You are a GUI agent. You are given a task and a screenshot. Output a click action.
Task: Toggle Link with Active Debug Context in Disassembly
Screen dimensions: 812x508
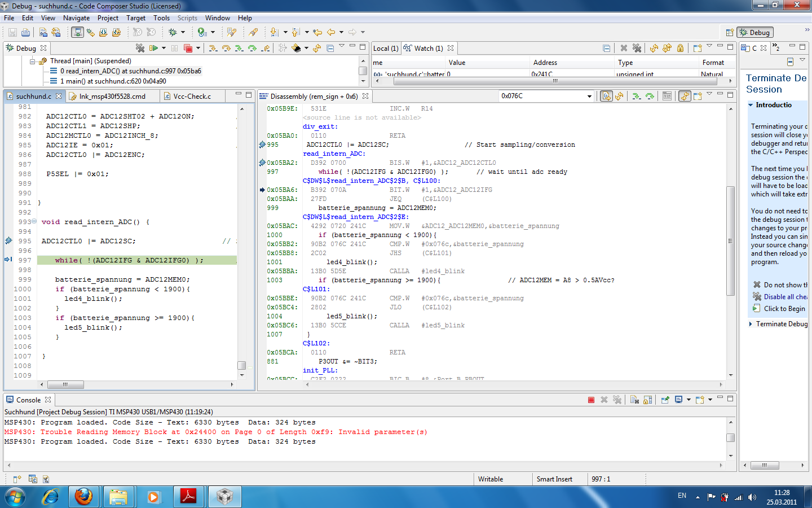tap(685, 96)
